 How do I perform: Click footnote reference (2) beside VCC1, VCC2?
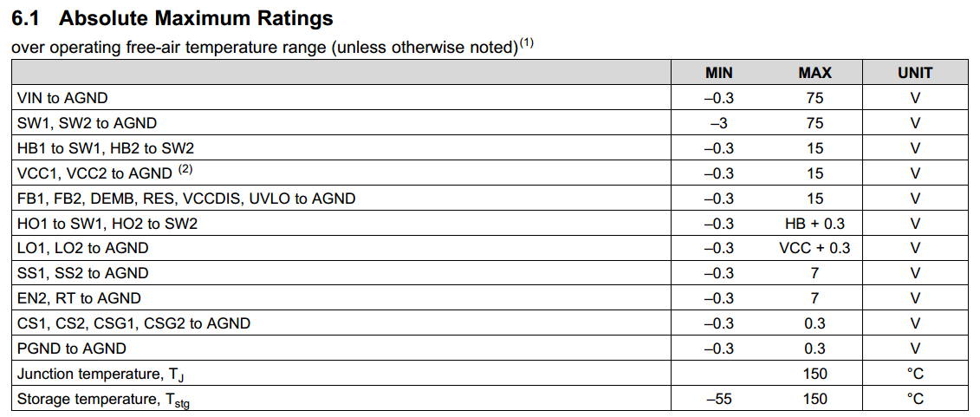click(185, 171)
